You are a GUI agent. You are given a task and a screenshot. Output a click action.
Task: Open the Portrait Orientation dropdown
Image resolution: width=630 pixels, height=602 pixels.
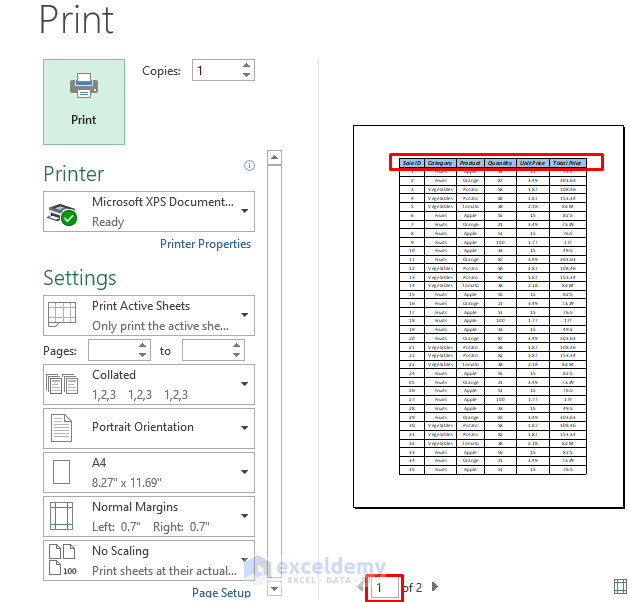(149, 428)
